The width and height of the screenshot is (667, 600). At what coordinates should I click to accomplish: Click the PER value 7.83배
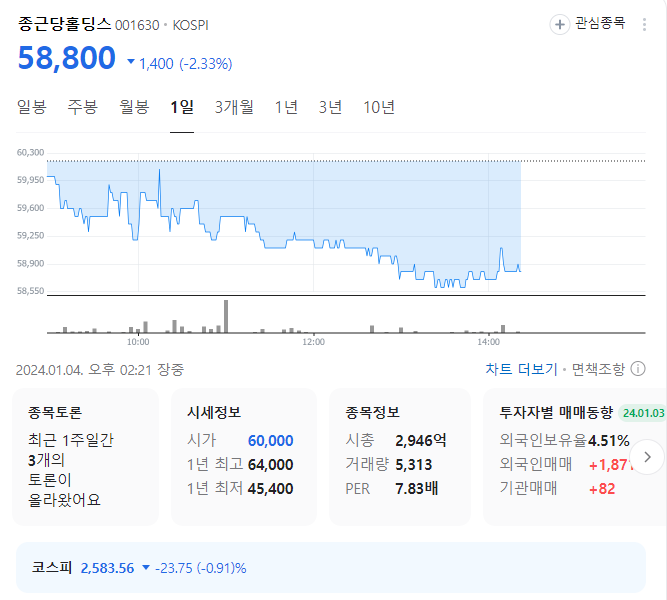(x=416, y=489)
